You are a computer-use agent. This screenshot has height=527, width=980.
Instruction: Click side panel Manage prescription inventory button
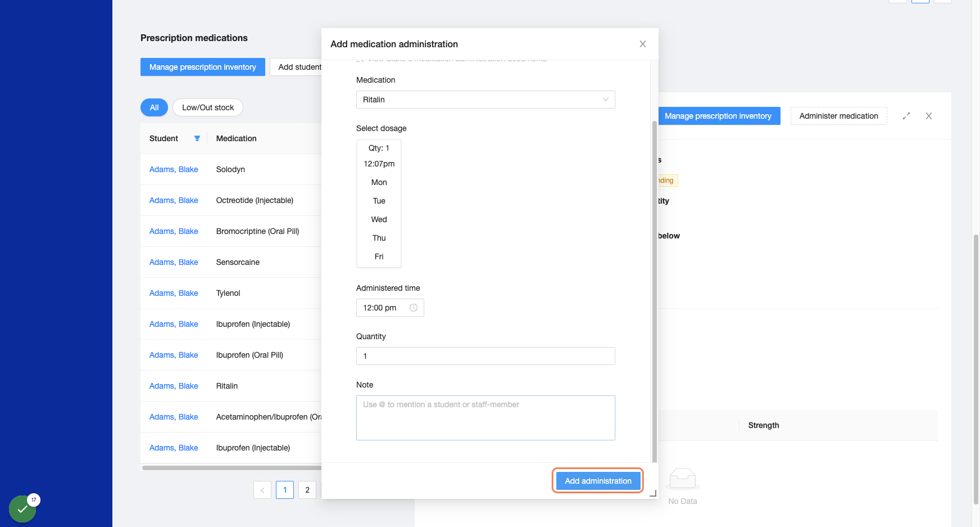(718, 116)
